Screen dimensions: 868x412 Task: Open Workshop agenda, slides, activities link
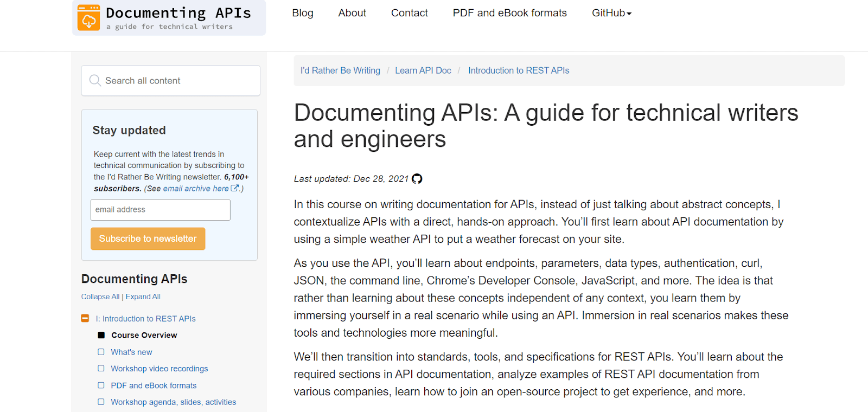pyautogui.click(x=174, y=402)
